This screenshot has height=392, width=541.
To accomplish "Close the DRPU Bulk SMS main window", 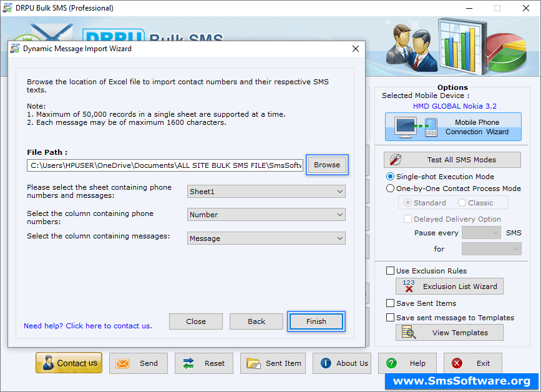I will (526, 8).
